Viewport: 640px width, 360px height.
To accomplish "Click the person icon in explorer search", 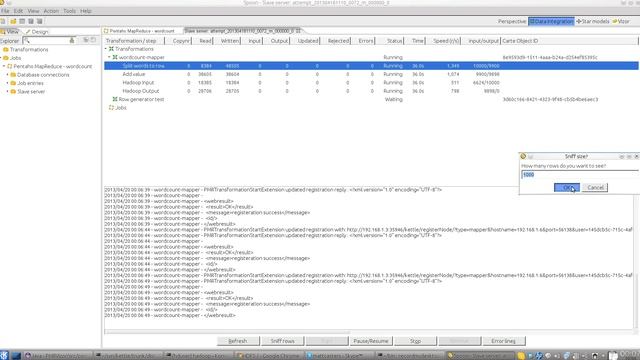I will (72, 40).
